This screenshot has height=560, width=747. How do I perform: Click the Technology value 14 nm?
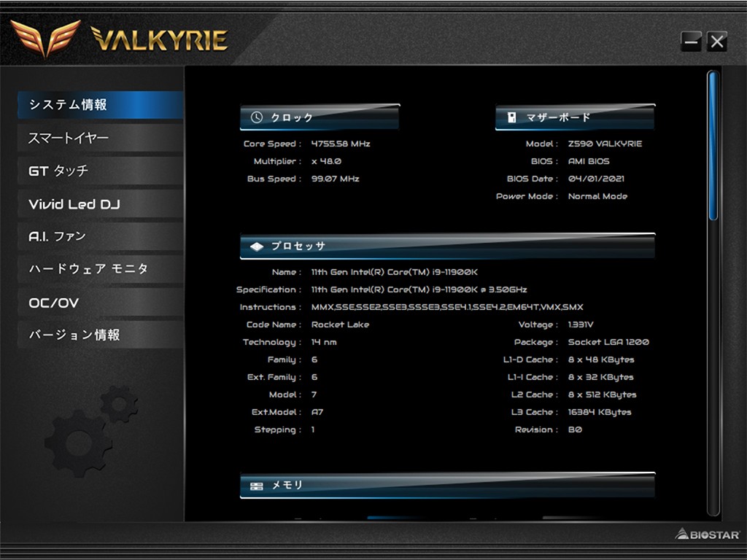coord(323,343)
